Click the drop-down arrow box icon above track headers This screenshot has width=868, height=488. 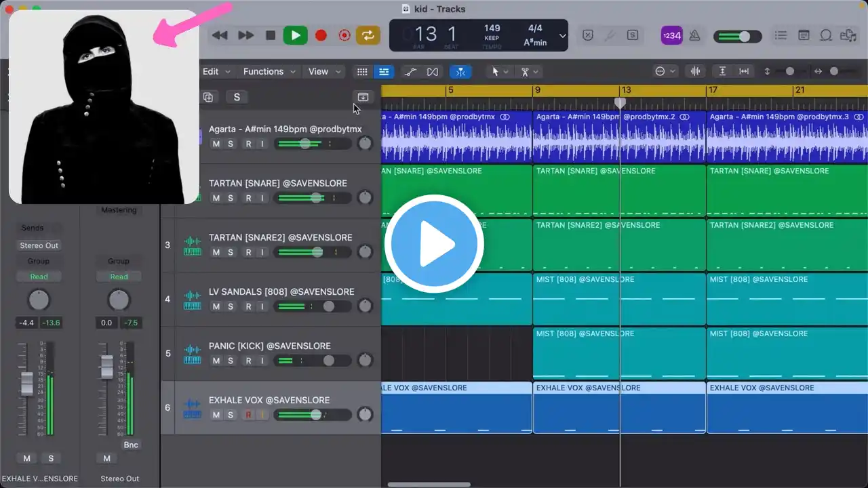tap(363, 97)
